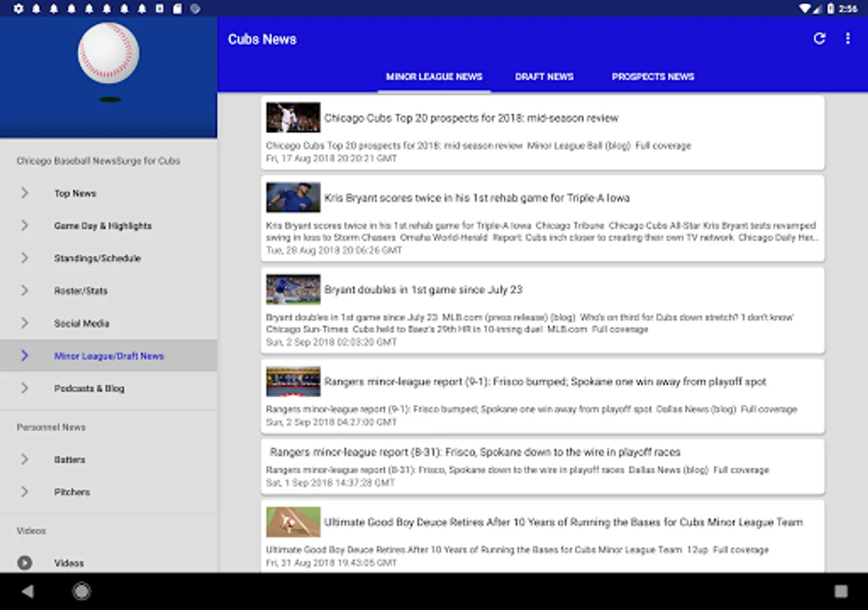This screenshot has height=610, width=868.
Task: Click thumbnail of Bryant doubles article
Action: coord(293,289)
